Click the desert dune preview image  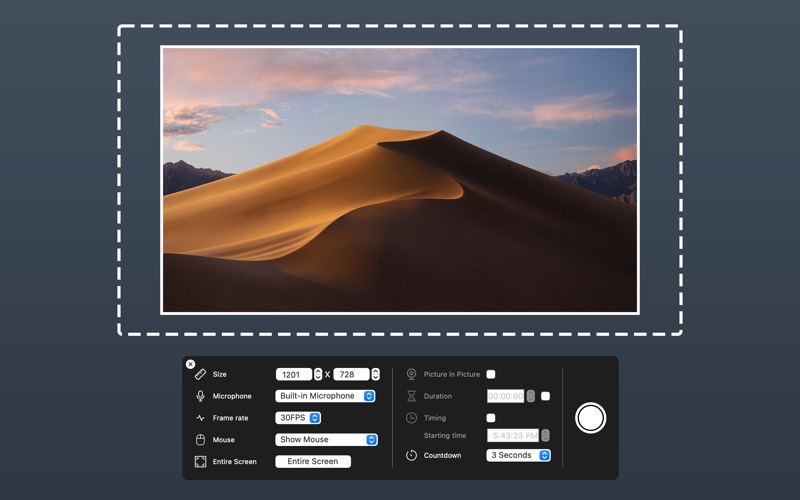[x=399, y=180]
